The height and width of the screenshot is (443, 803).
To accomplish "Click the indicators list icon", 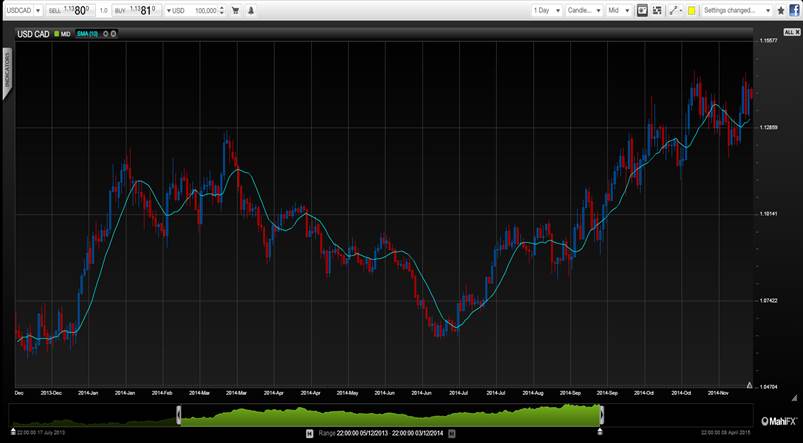I will (x=657, y=10).
